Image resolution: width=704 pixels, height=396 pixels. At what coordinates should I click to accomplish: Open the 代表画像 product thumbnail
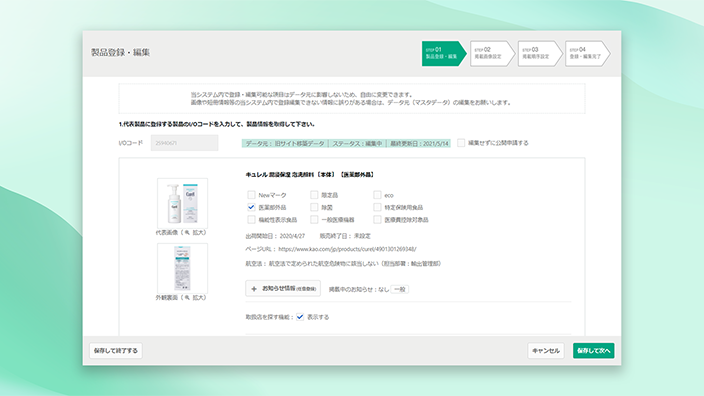coord(182,203)
